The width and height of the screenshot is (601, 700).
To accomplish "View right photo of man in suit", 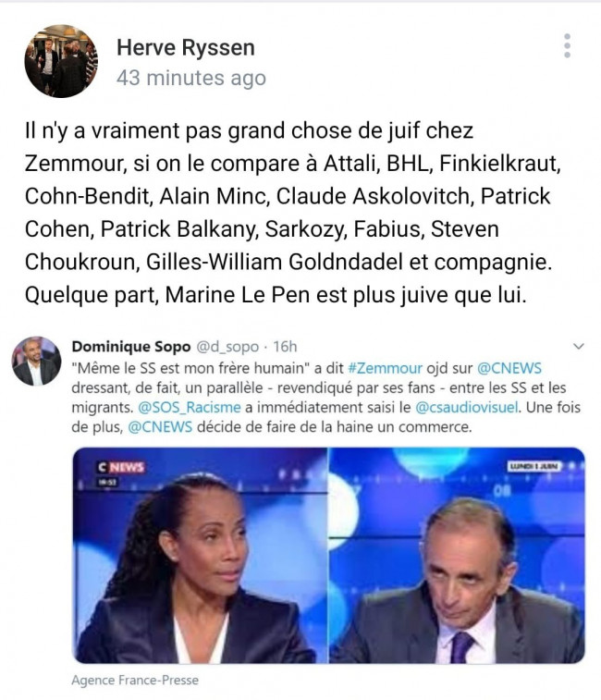I will [x=458, y=556].
